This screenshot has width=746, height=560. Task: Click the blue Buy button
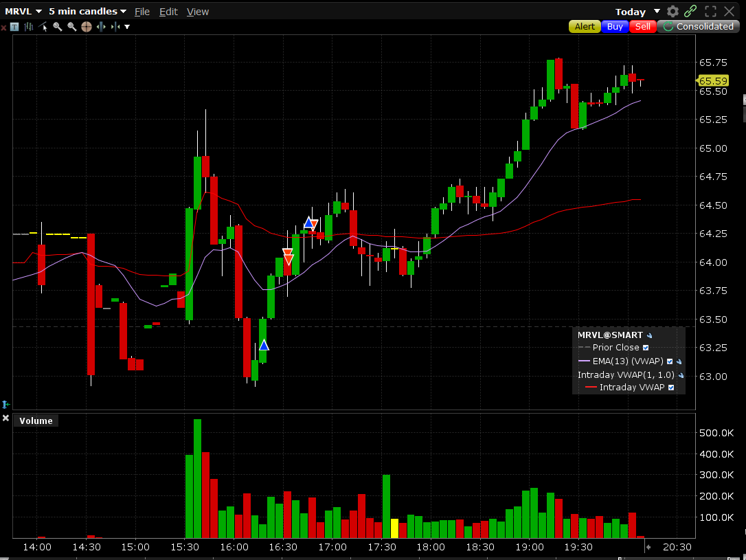click(615, 27)
